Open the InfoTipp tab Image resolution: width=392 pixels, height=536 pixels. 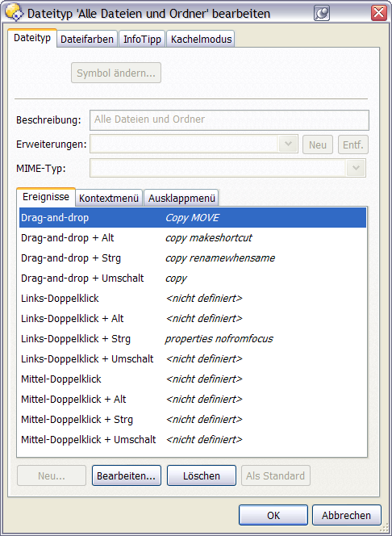142,39
